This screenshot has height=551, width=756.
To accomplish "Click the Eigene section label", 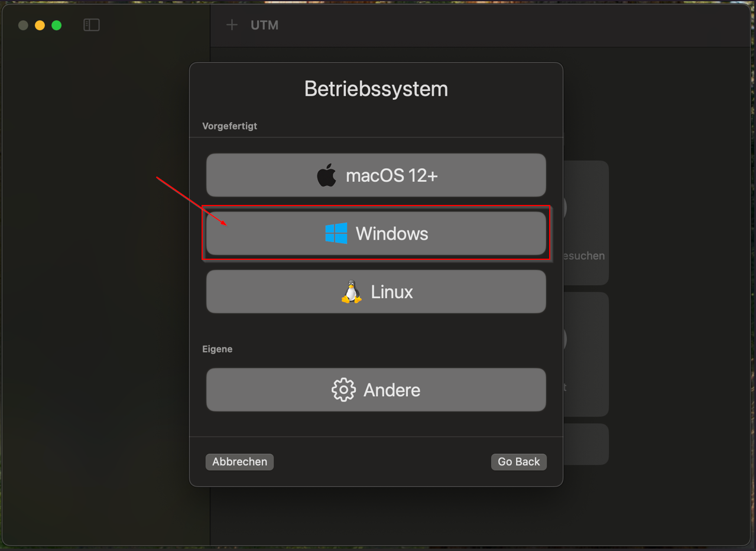I will (218, 349).
